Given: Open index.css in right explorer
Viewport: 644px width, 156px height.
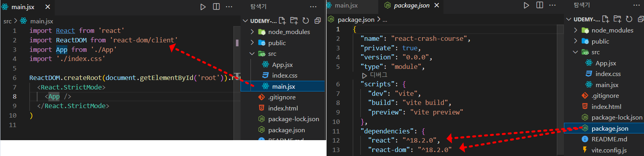Looking at the screenshot, I should pos(604,74).
